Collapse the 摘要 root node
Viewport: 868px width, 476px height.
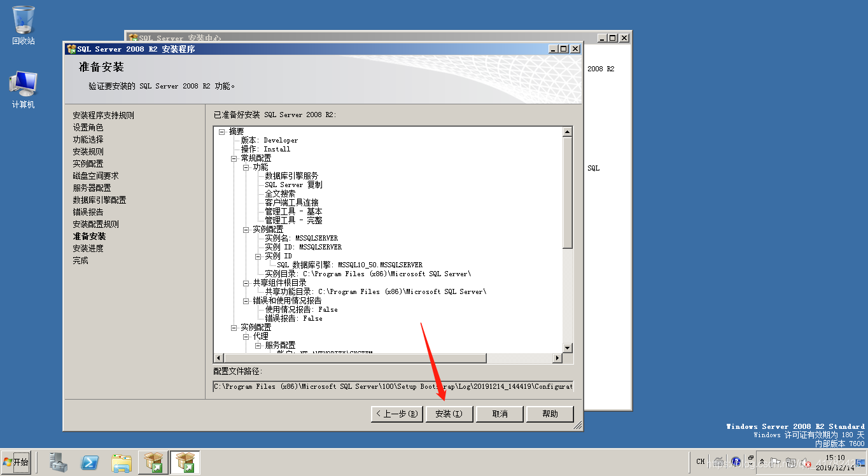(x=221, y=131)
